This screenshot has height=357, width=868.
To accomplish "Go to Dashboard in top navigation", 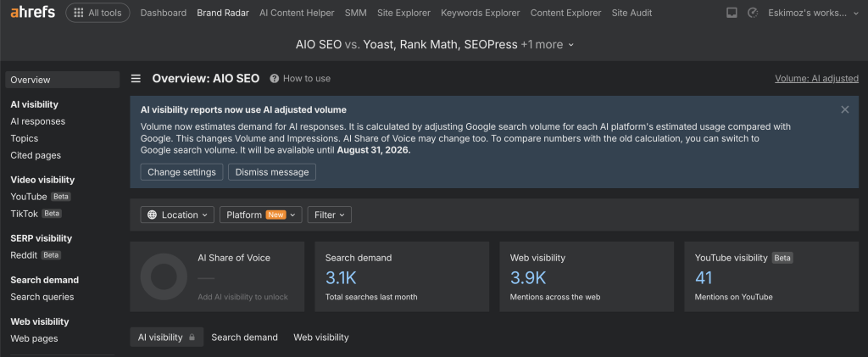I will point(164,13).
